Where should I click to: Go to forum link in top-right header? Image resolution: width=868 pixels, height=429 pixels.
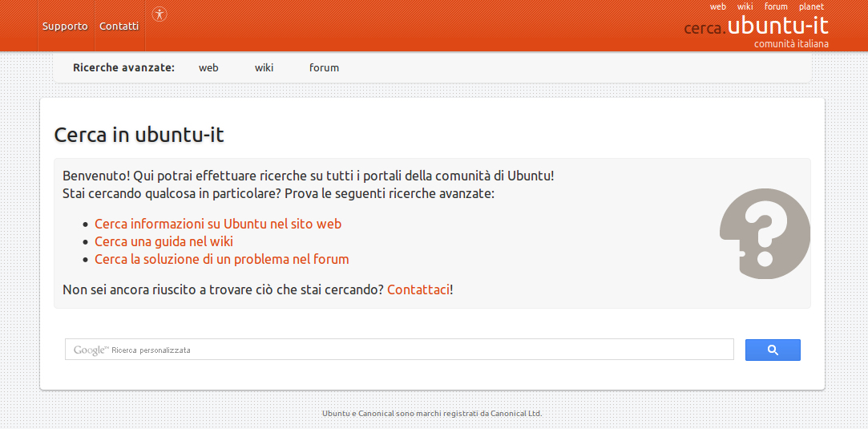[776, 6]
